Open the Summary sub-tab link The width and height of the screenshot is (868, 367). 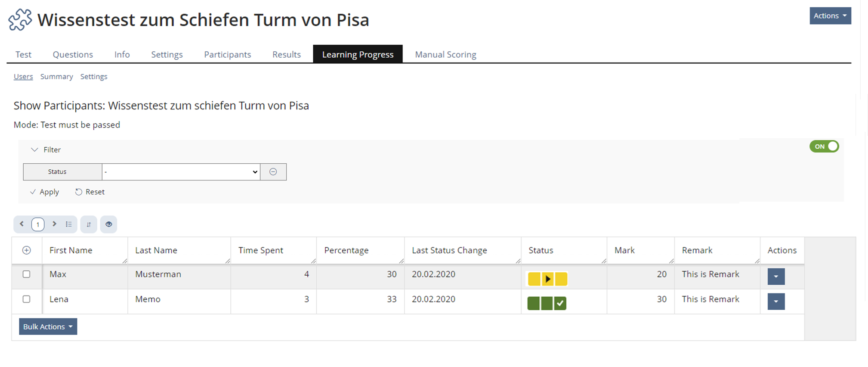point(56,77)
